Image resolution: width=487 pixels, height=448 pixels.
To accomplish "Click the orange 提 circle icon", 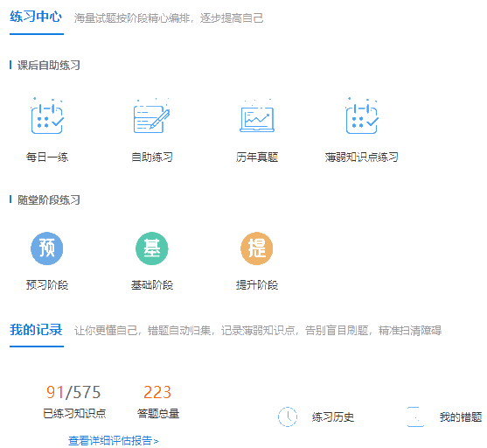I will click(257, 248).
